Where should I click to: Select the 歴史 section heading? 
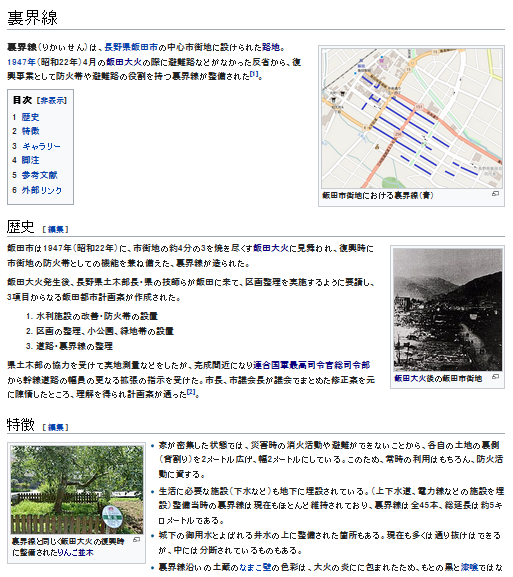(21, 227)
